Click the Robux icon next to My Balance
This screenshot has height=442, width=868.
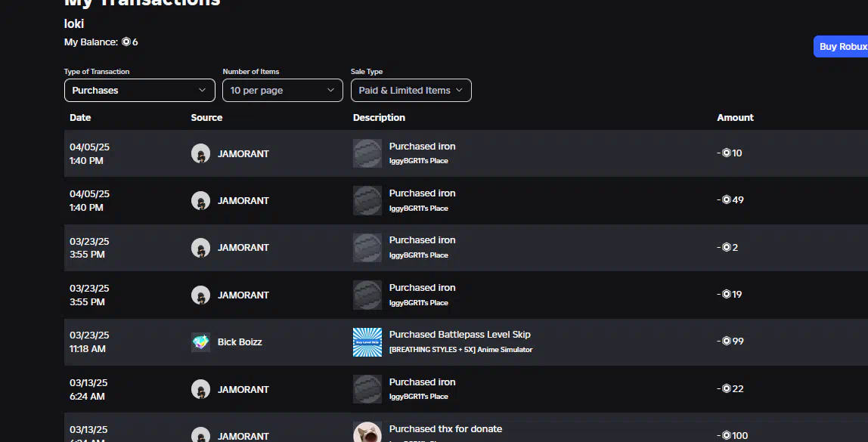pos(126,42)
